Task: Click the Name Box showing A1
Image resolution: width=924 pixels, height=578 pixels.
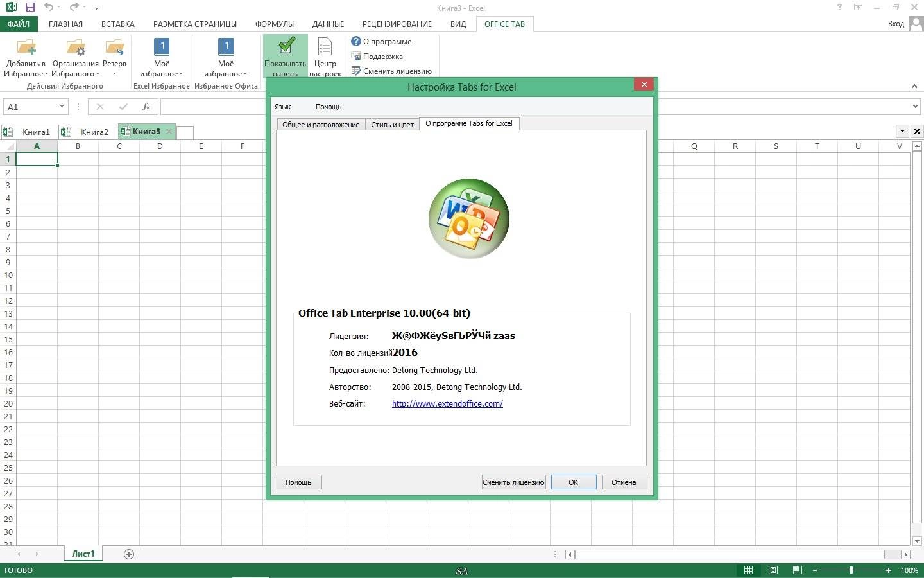Action: point(31,107)
